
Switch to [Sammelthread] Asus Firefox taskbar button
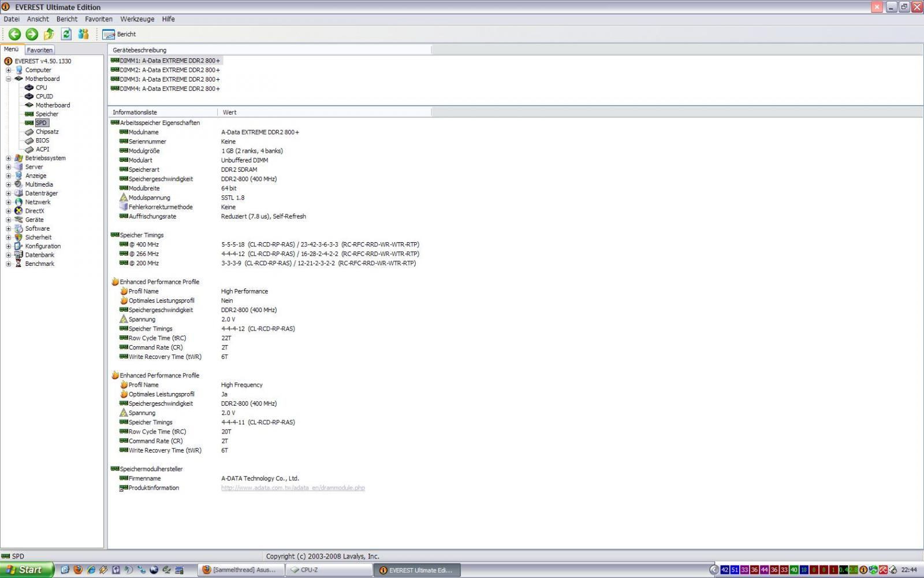click(x=241, y=570)
